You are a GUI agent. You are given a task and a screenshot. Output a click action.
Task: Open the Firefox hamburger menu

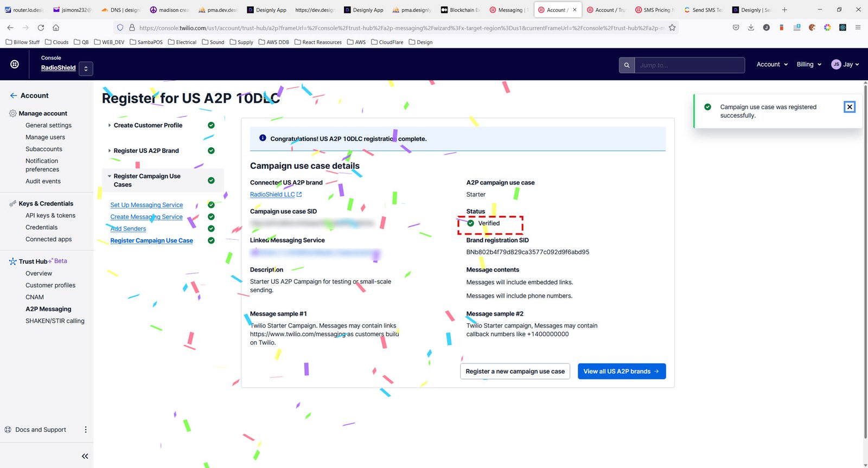coord(858,28)
